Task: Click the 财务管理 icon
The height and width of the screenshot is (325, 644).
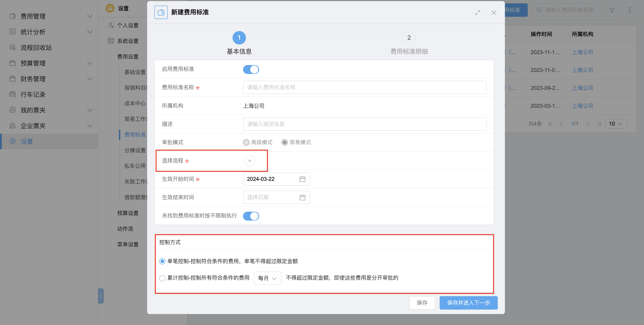Action: tap(13, 79)
